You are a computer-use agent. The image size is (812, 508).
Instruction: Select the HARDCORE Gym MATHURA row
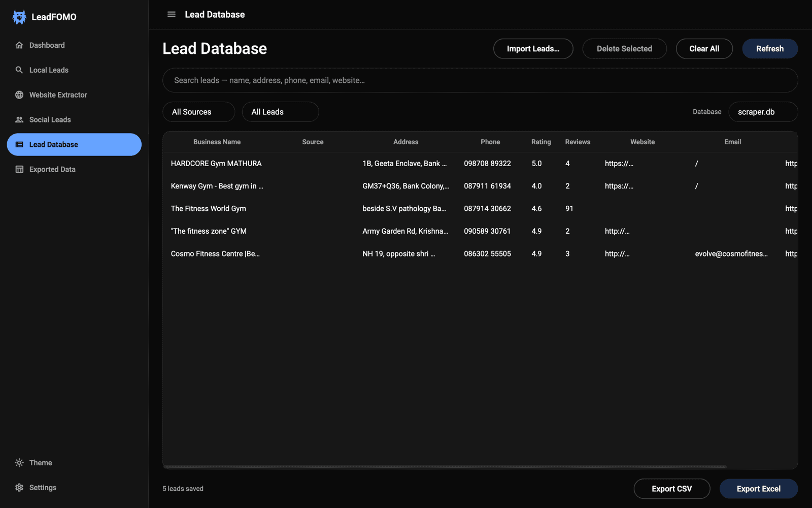pyautogui.click(x=480, y=164)
